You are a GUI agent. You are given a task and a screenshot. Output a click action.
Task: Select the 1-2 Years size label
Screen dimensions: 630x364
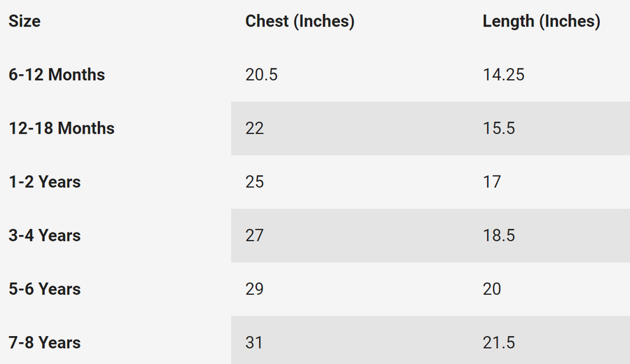point(45,182)
